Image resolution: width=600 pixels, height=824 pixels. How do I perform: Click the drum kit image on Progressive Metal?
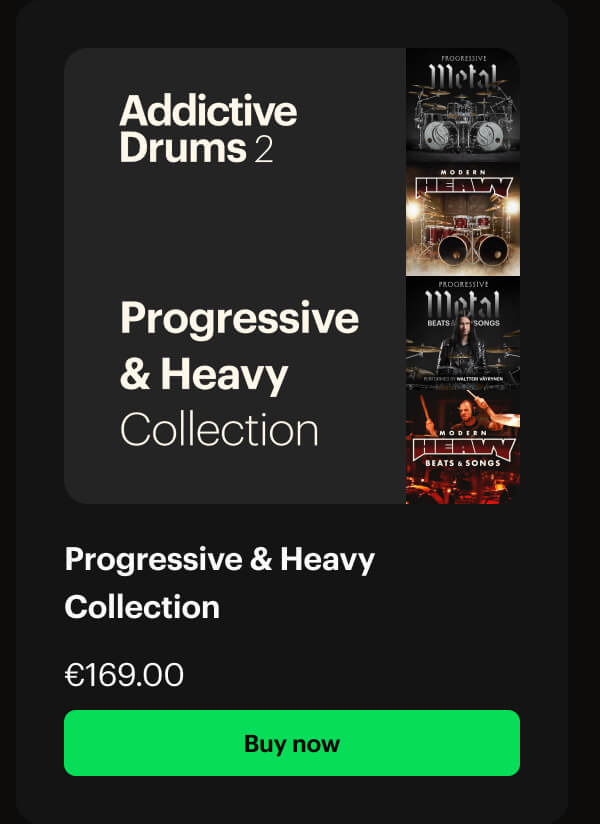(x=462, y=120)
